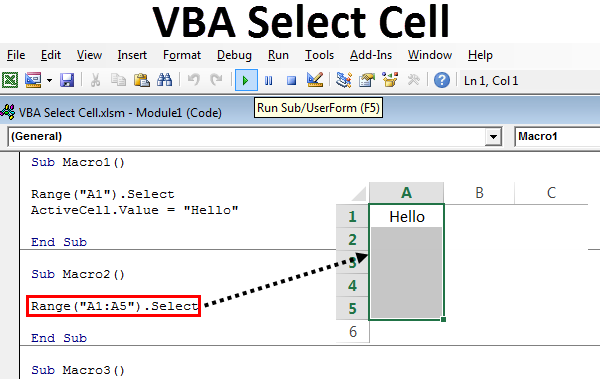
Task: Select row 5 header in spreadsheet
Action: (x=352, y=309)
